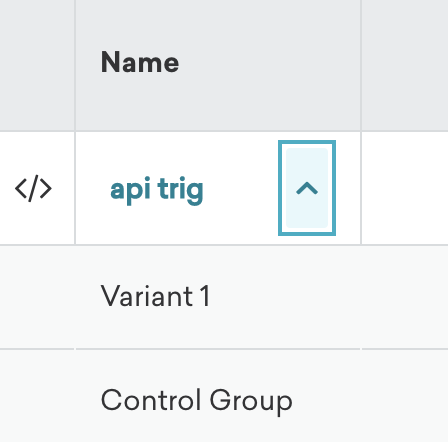Select the Control Group row
This screenshot has height=442, width=448.
(x=224, y=396)
